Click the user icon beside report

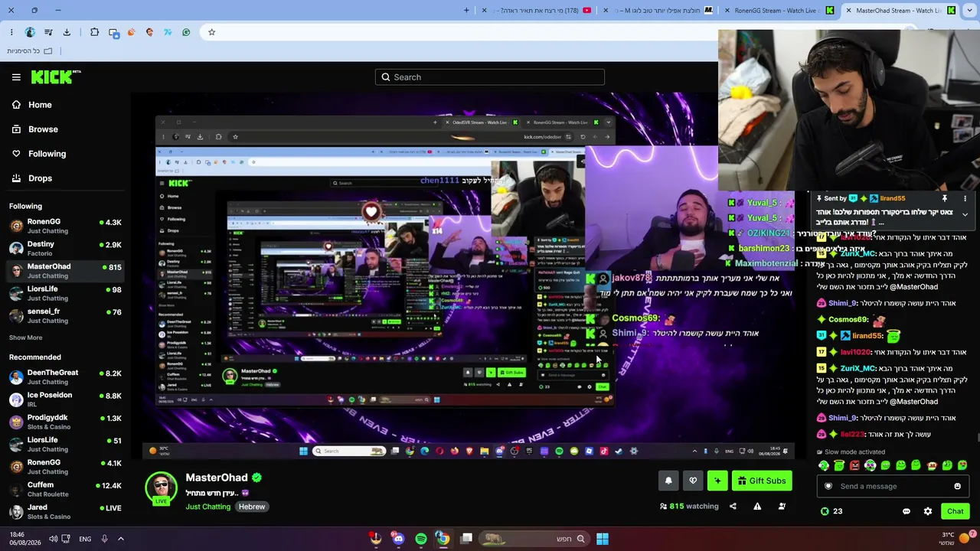(782, 507)
